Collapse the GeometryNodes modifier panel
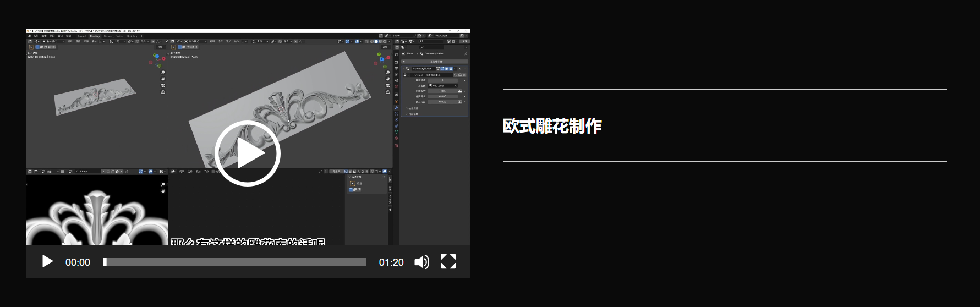 tap(403, 69)
